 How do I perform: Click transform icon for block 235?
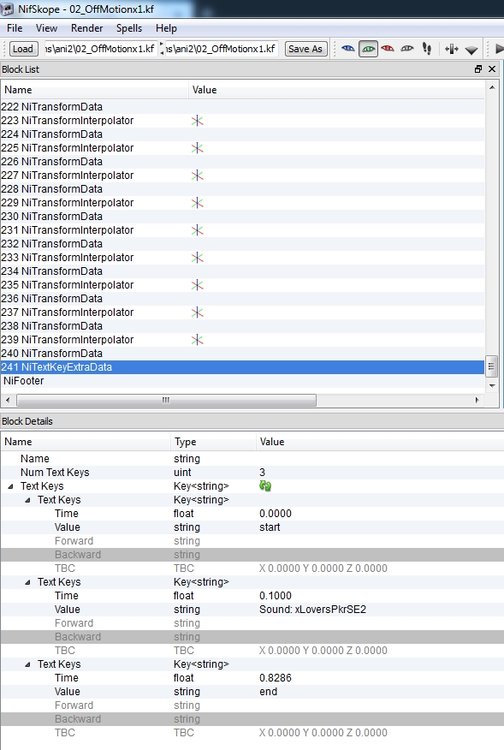point(197,285)
